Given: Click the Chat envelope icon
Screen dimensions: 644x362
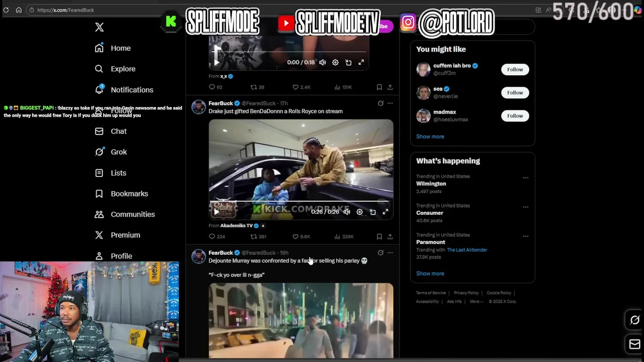Looking at the screenshot, I should (99, 131).
